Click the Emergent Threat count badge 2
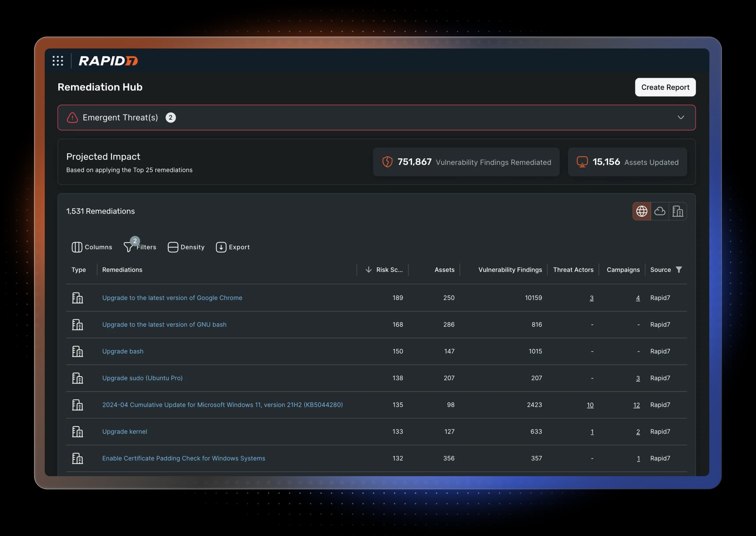This screenshot has height=536, width=756. pos(170,117)
